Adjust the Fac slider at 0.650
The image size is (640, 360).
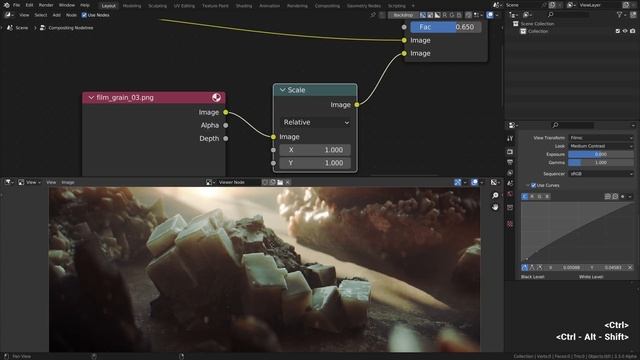(445, 27)
